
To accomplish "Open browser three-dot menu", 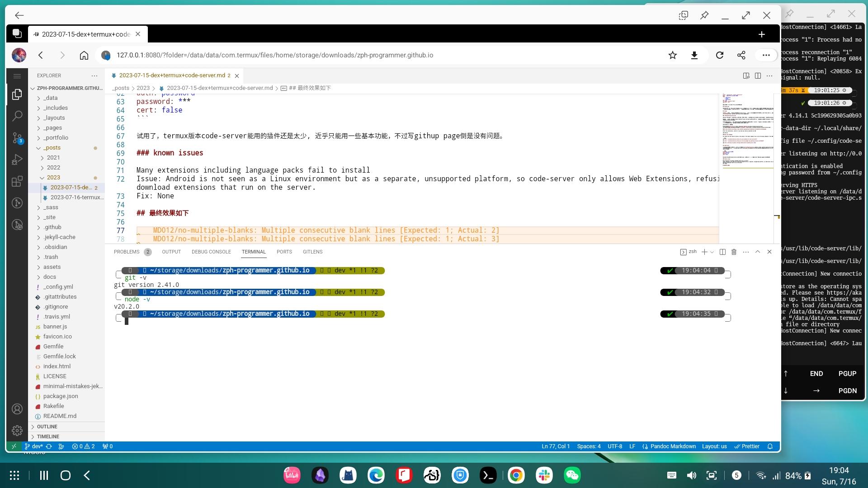I will (766, 55).
